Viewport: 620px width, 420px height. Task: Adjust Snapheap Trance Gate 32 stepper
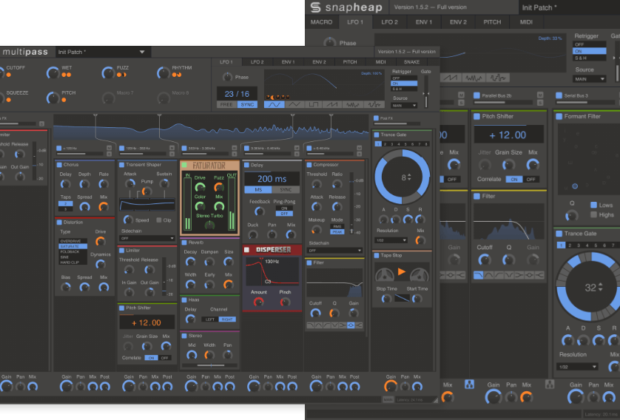click(x=601, y=287)
